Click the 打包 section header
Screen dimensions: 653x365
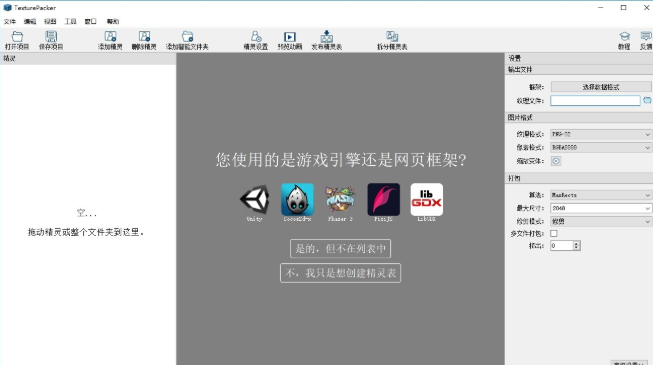point(514,178)
